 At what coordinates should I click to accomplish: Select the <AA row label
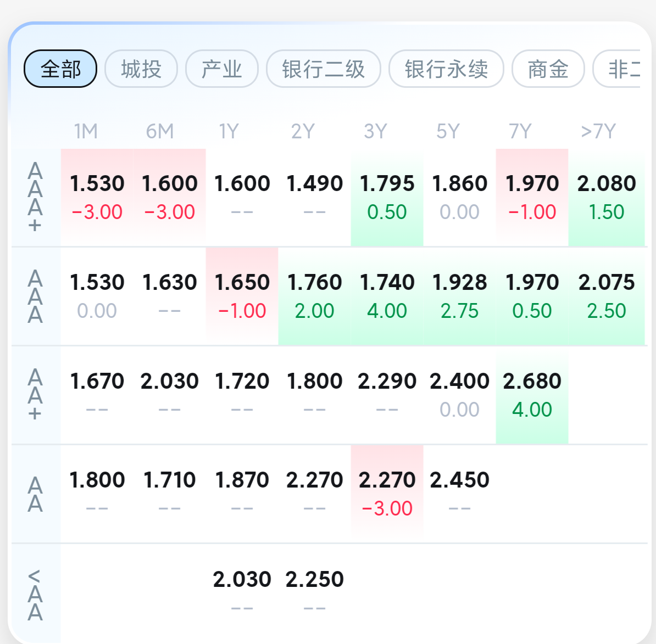(35, 594)
